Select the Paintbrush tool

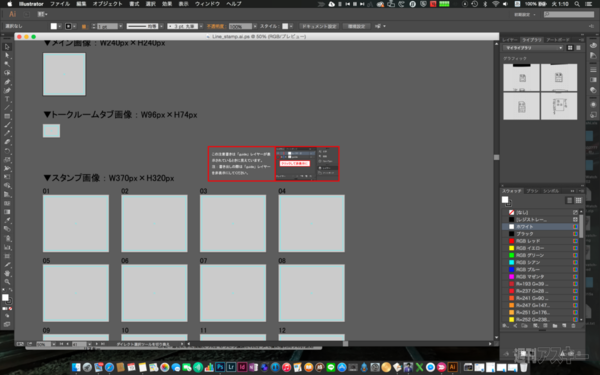[x=7, y=125]
